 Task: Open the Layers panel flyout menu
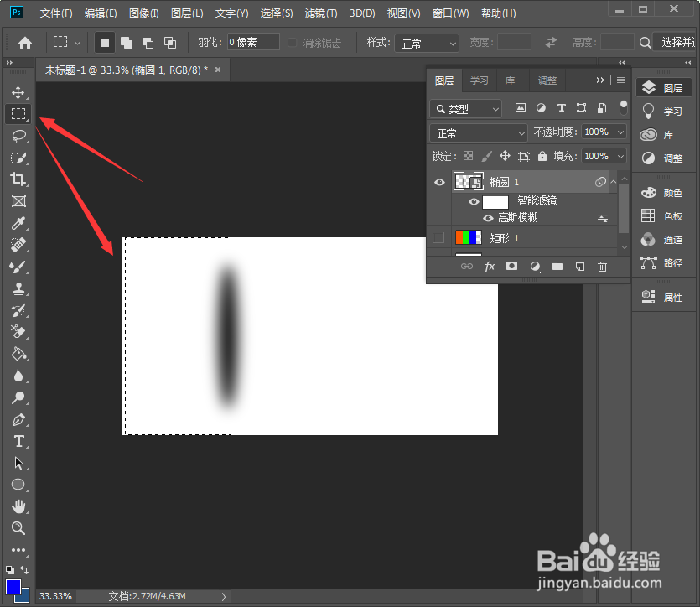pos(621,80)
